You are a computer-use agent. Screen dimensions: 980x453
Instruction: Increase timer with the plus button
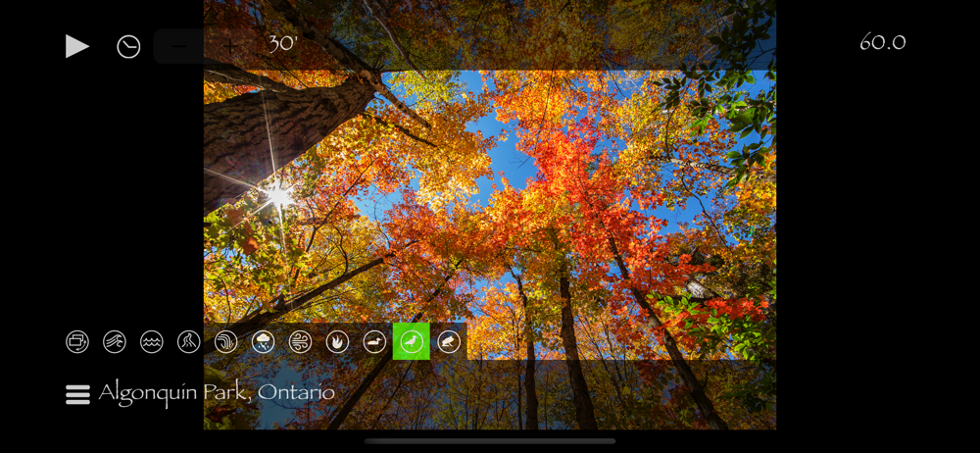[230, 46]
